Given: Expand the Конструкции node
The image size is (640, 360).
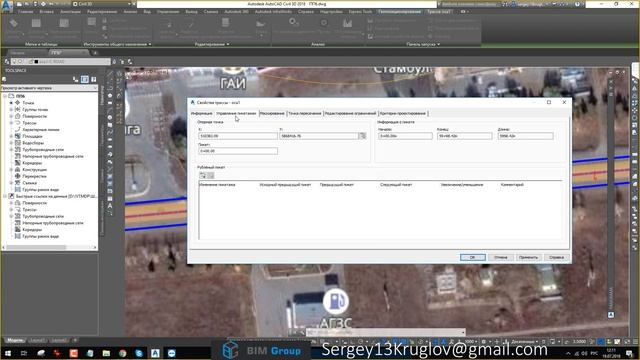Looking at the screenshot, I should 11,169.
